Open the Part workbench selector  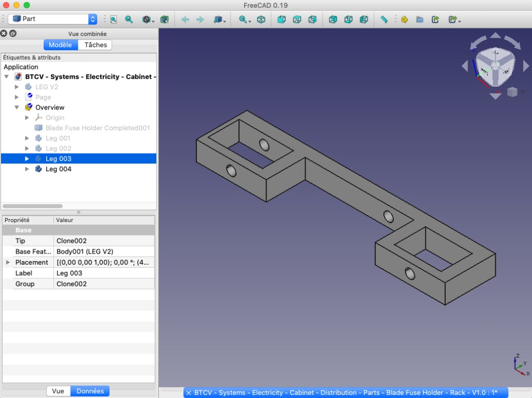[x=52, y=19]
